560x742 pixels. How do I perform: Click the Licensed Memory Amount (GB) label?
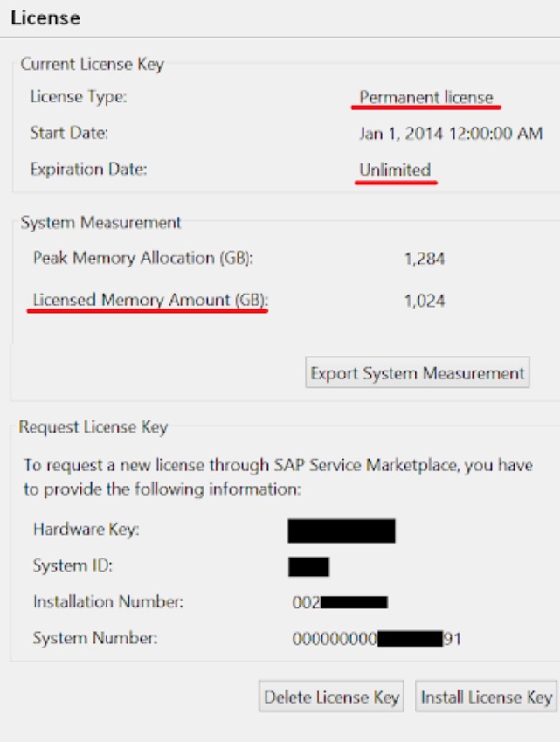pyautogui.click(x=150, y=301)
